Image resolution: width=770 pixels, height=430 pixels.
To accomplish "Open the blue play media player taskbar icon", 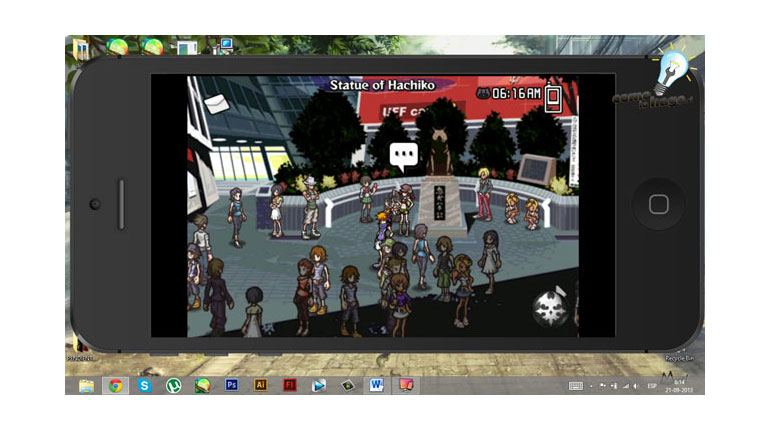I will pos(318,386).
